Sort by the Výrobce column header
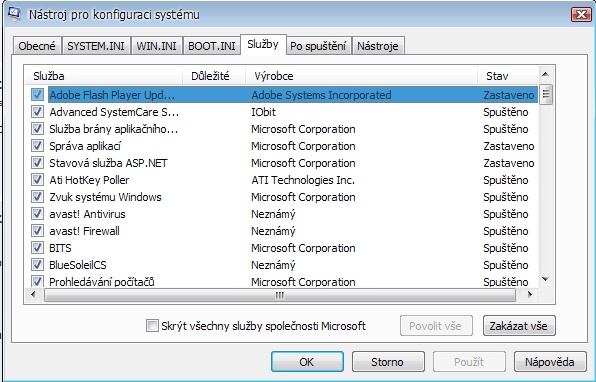The height and width of the screenshot is (382, 596). click(361, 76)
